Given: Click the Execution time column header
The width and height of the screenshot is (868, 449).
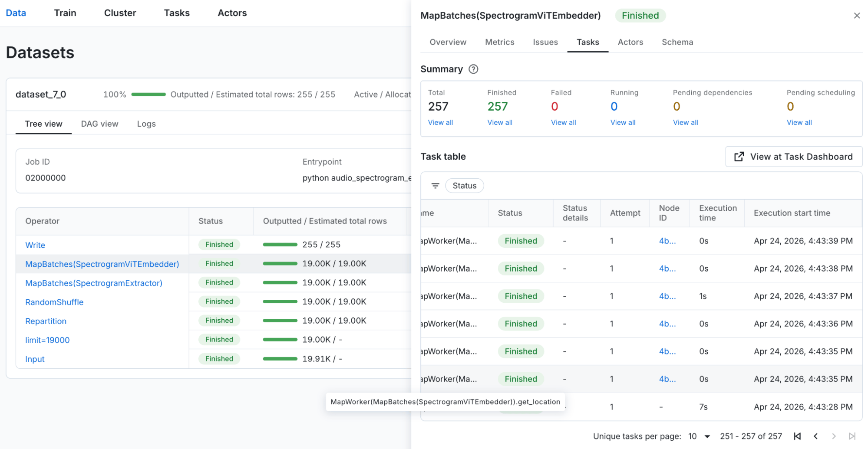Looking at the screenshot, I should [x=718, y=213].
